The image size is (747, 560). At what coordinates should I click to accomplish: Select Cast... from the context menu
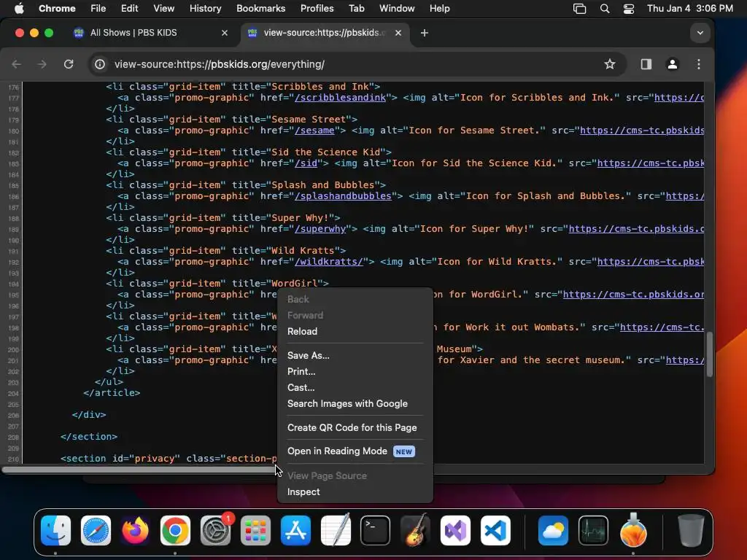pyautogui.click(x=301, y=388)
